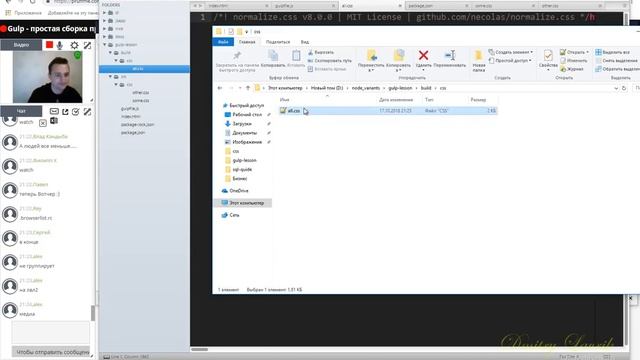Click the Paste clipboard icon in ribbon
This screenshot has height=360, width=640.
tap(296, 55)
